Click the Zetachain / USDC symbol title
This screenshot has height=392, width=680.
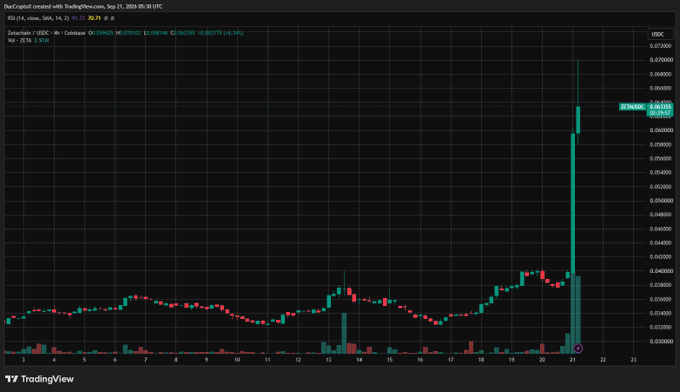pyautogui.click(x=46, y=33)
